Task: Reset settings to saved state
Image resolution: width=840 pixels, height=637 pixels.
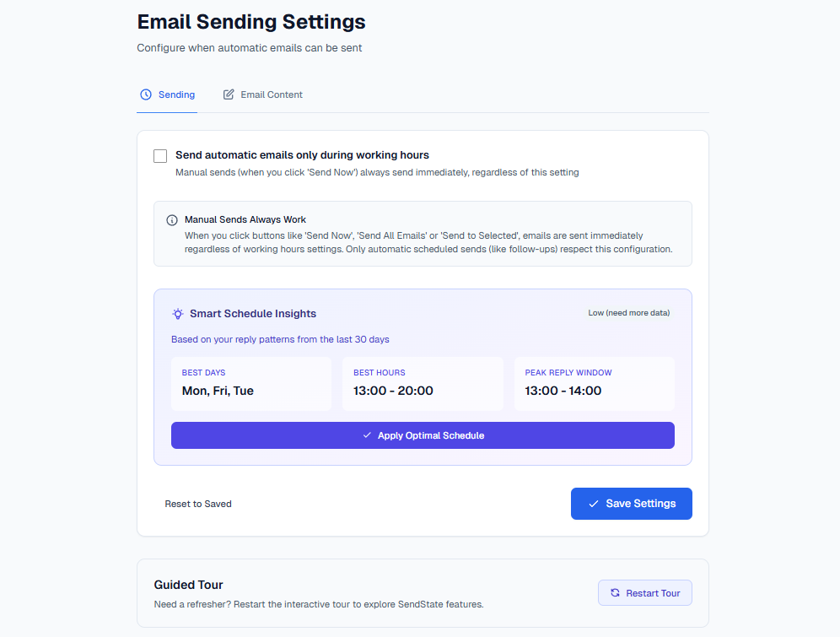Action: (198, 504)
